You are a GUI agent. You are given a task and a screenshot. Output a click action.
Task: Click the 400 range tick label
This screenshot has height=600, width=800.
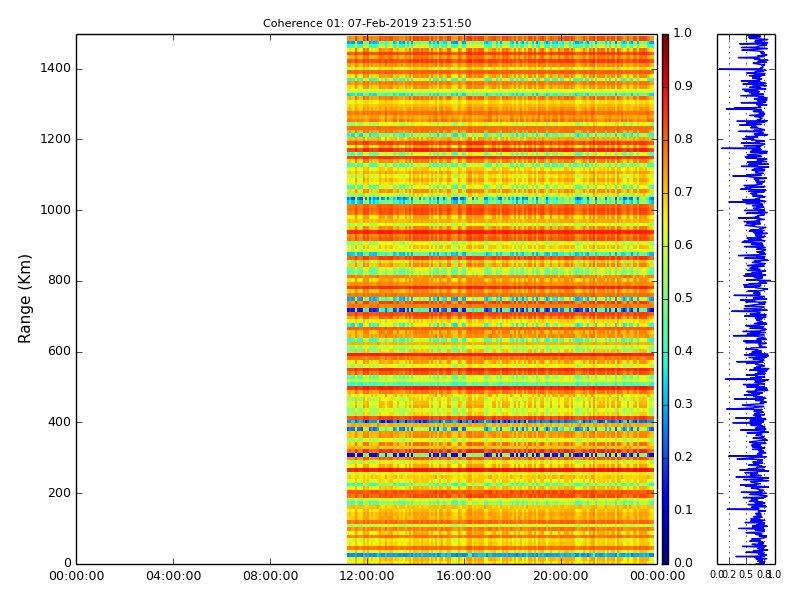coord(59,422)
